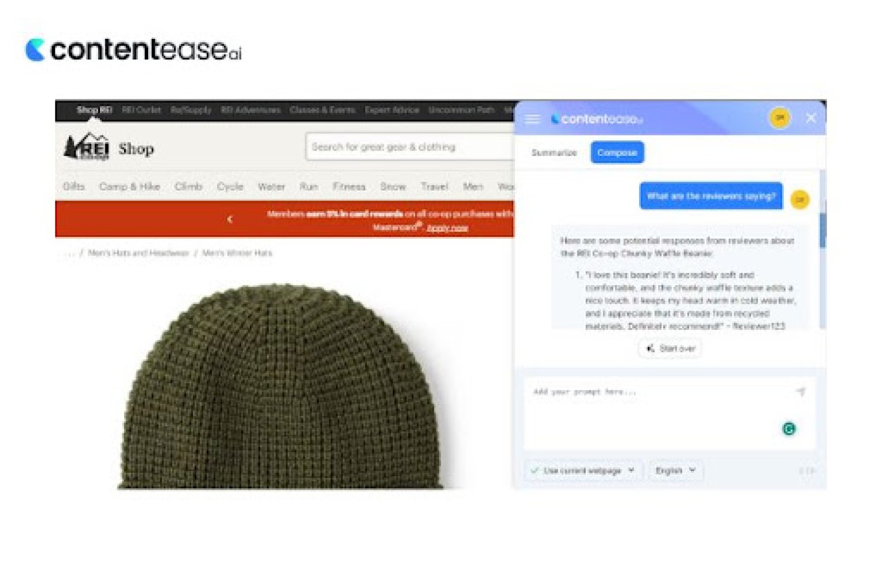
Task: Send prompt with paper plane icon
Action: tap(801, 392)
